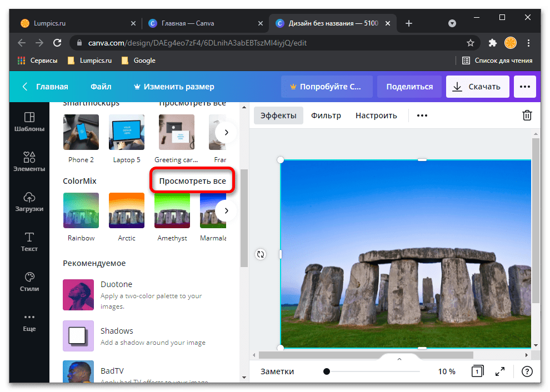This screenshot has height=392, width=550.
Task: Click the Поделиться share button
Action: coord(409,87)
